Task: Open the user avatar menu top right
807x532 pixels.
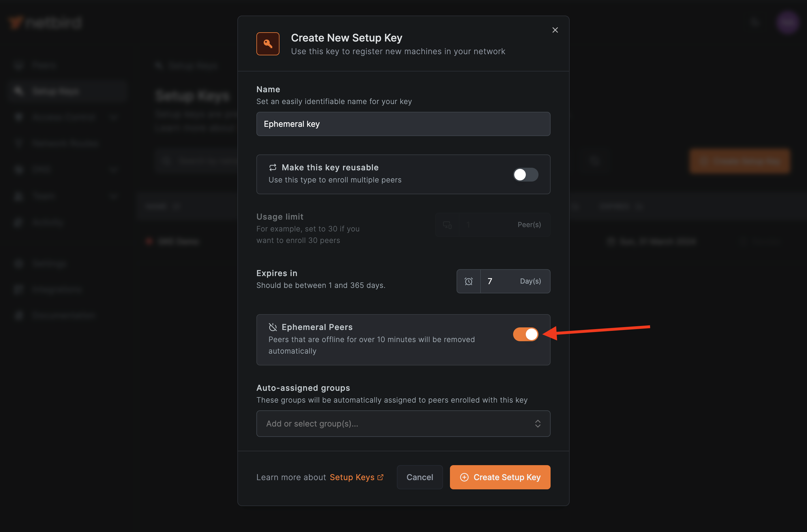Action: (787, 22)
